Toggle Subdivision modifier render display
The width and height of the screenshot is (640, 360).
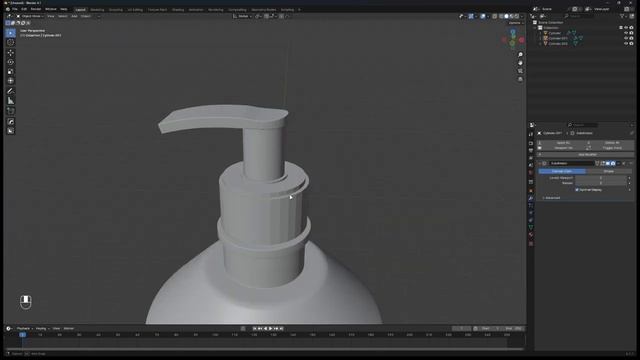pos(613,163)
